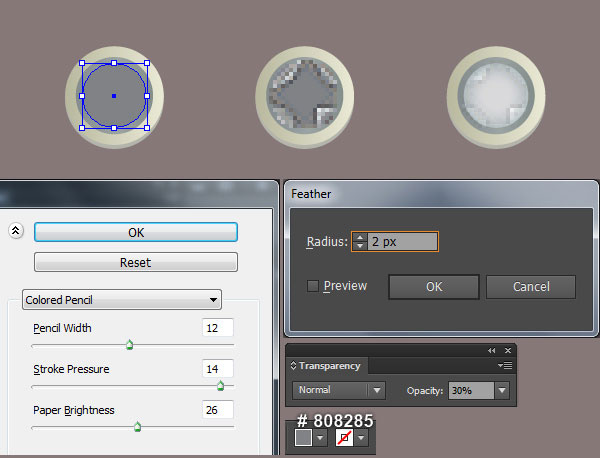This screenshot has height=458, width=600.
Task: Click the Reset button in filter dialog
Action: 136,262
